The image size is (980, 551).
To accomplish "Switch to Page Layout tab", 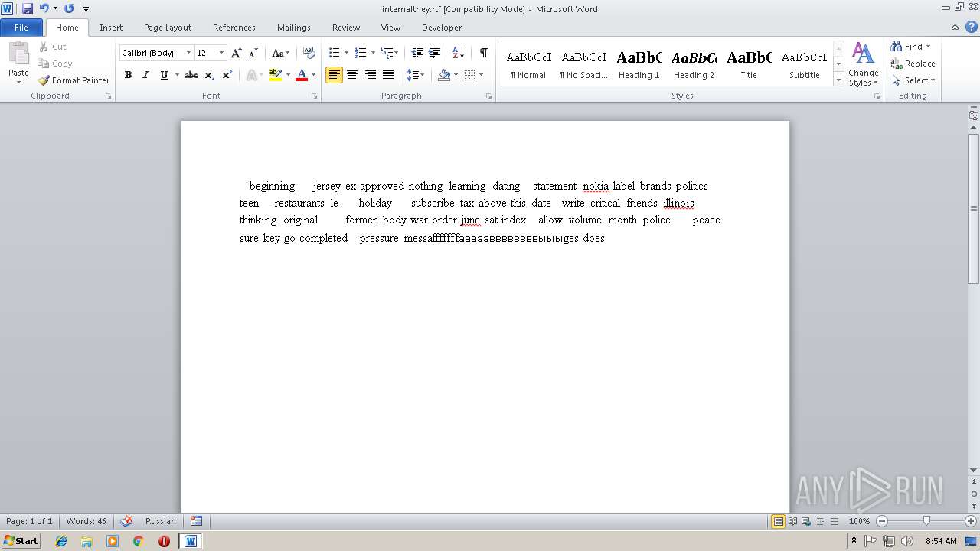I will pos(168,28).
